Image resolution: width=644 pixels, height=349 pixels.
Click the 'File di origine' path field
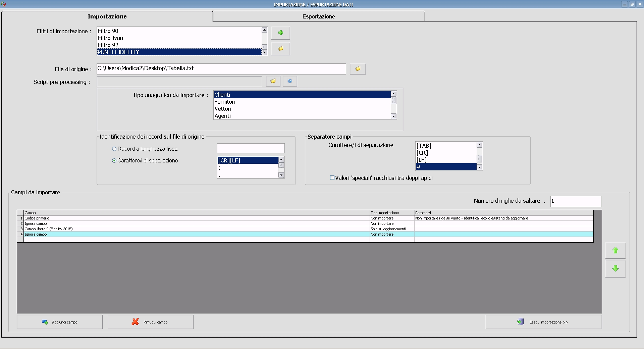[221, 69]
